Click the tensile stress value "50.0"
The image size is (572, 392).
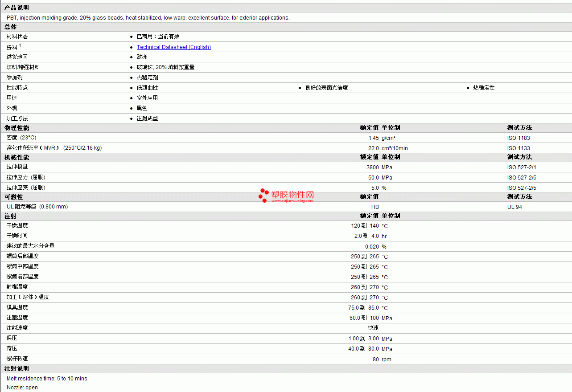[374, 178]
